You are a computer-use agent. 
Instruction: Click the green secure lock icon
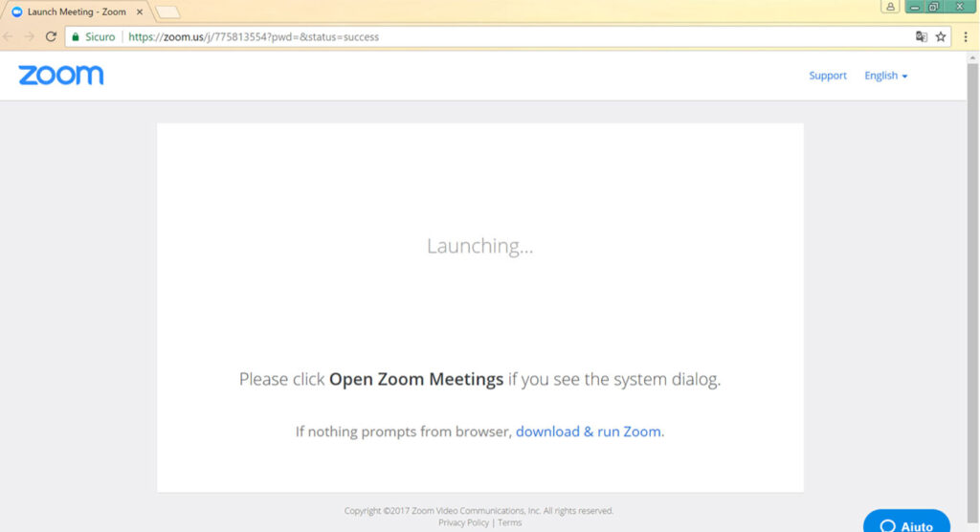76,37
